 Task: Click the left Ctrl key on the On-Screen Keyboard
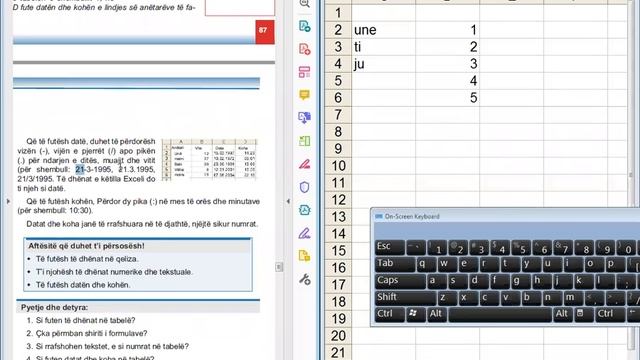click(389, 314)
